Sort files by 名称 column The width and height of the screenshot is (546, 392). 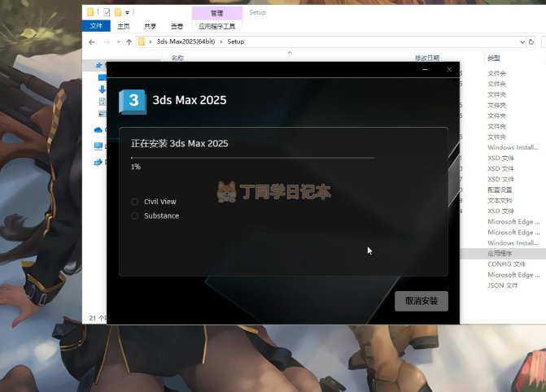click(177, 58)
